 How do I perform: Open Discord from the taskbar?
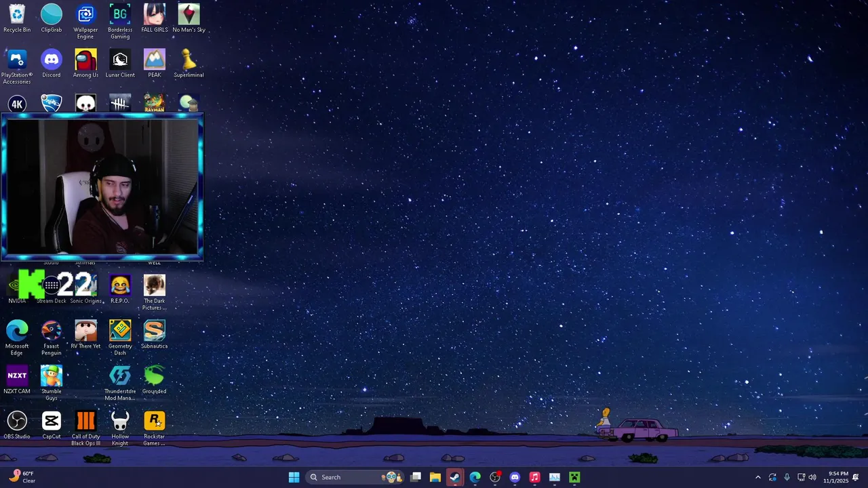(x=515, y=477)
